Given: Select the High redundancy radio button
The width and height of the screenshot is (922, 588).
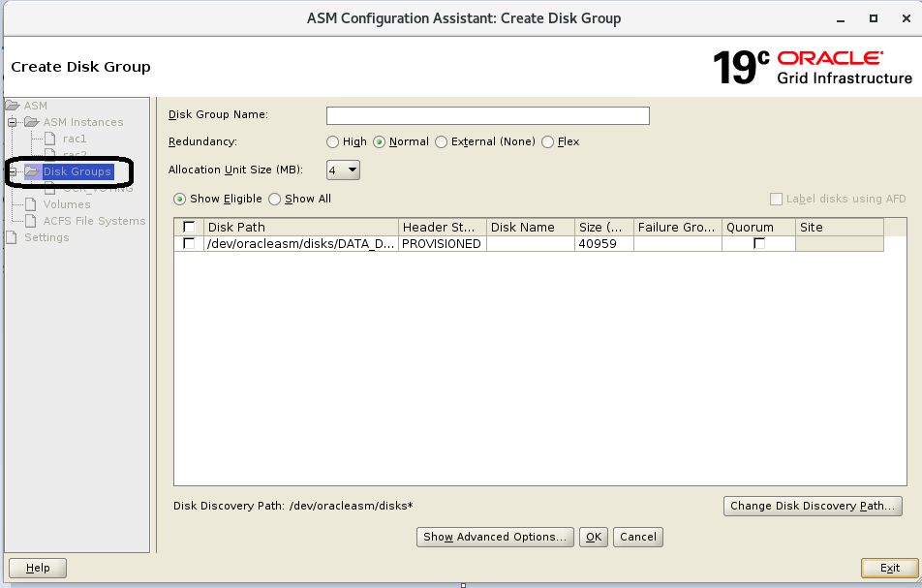Looking at the screenshot, I should (332, 141).
